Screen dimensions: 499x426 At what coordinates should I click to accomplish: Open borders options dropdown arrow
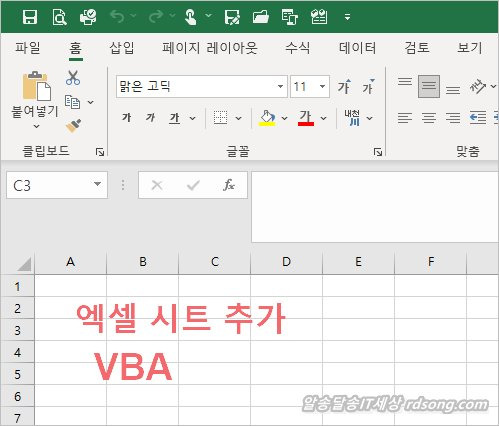(238, 118)
